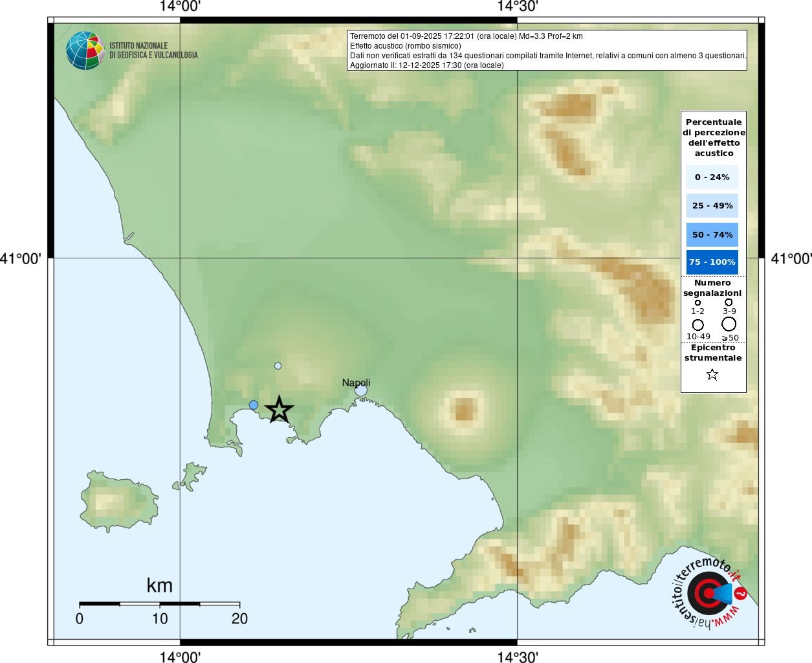Click the Napoli city label
Screen dimensions: 812x663
356,382
